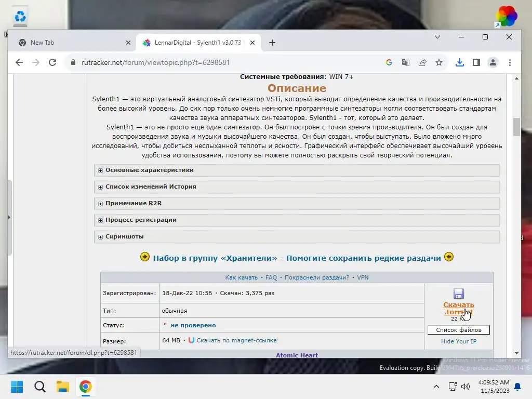The width and height of the screenshot is (532, 399).
Task: Click the magnet icon beside 64 MB
Action: tap(191, 340)
